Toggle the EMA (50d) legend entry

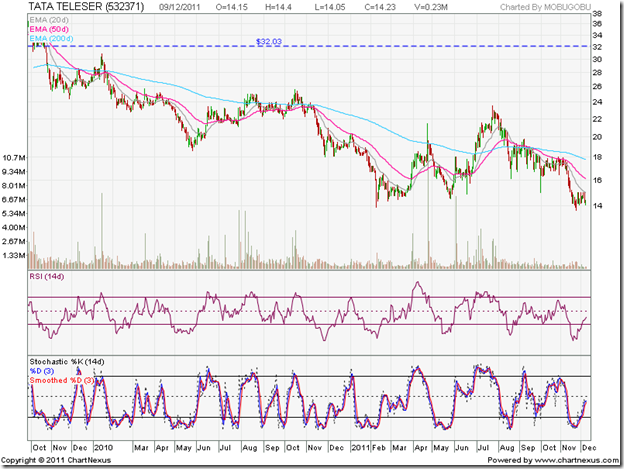tap(50, 31)
